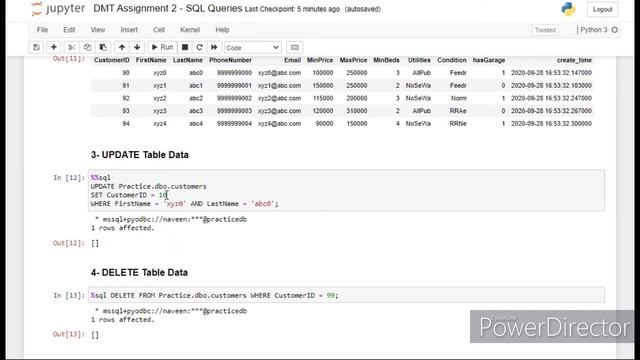Screen dimensions: 640x360
Task: Click the '1 rows affected.' text under In [12]
Action: (122, 228)
